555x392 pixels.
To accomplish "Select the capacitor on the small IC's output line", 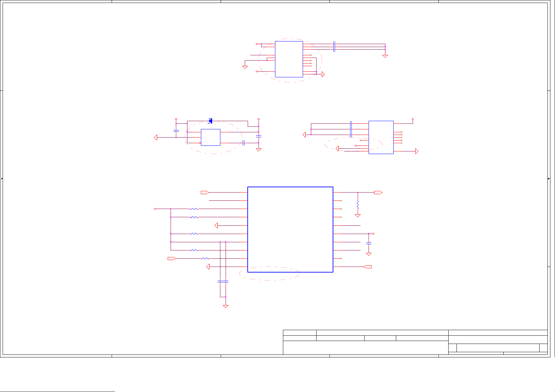I will [x=243, y=143].
